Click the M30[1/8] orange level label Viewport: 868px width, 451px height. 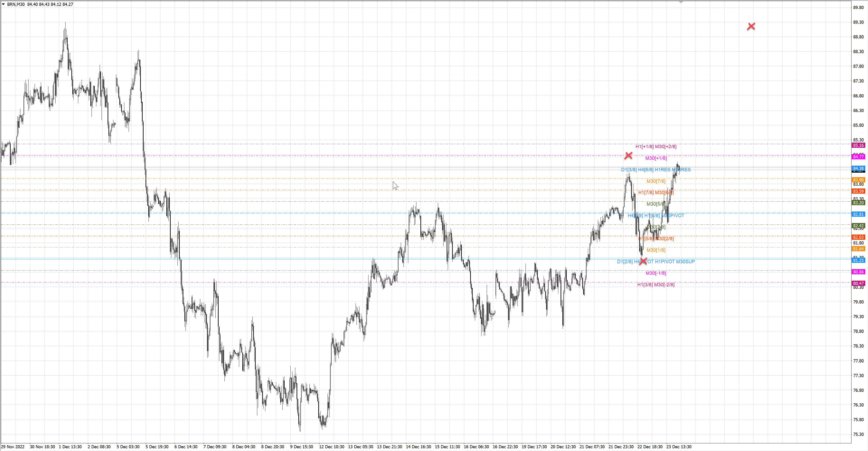click(x=656, y=250)
